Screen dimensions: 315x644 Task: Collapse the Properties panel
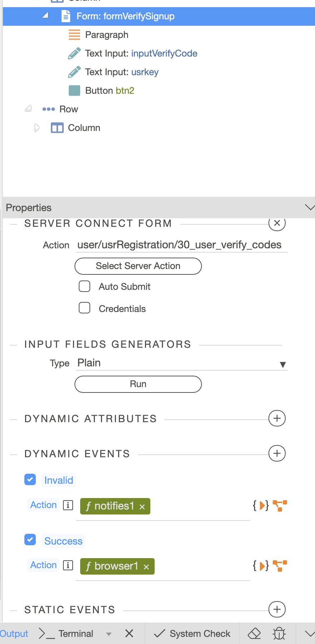(309, 208)
